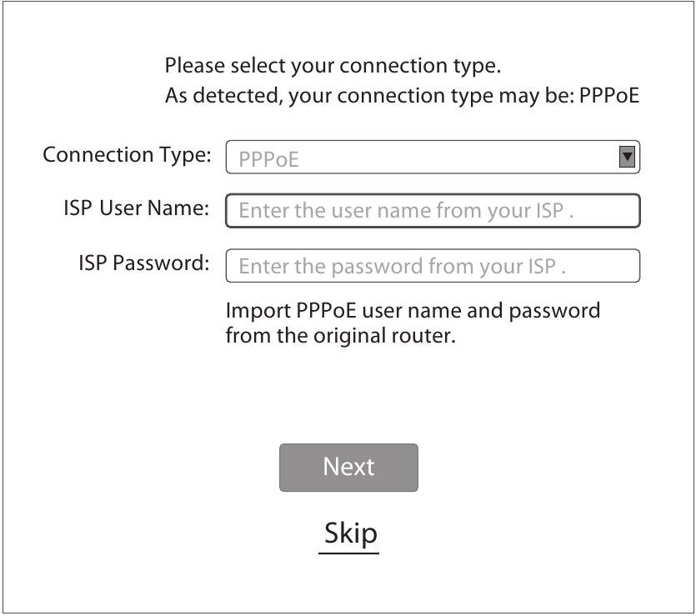Click "Enter the password from your ISP" placeholder
Image resolution: width=696 pixels, height=616 pixels.
[x=403, y=268]
